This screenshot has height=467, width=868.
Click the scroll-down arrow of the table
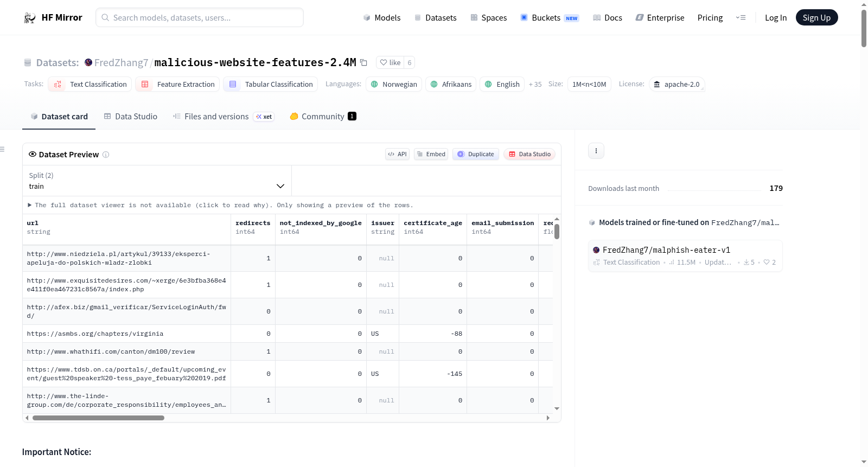click(557, 408)
